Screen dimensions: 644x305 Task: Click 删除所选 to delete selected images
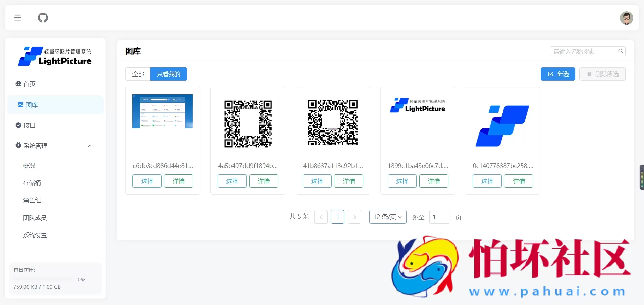click(x=602, y=74)
